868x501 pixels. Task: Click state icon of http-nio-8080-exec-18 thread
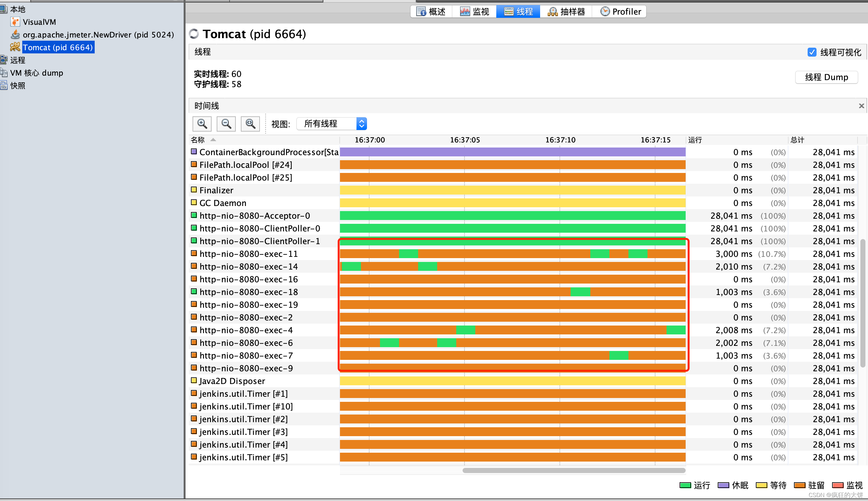pyautogui.click(x=194, y=292)
